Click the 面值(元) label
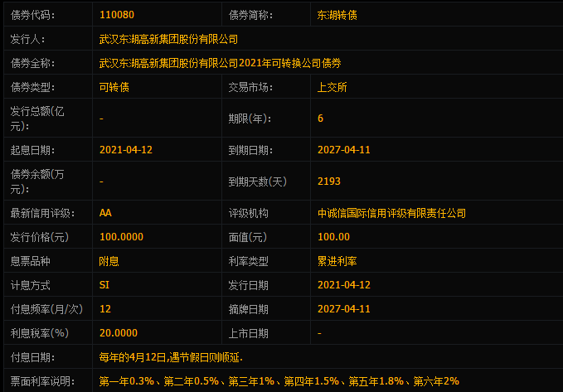The height and width of the screenshot is (392, 563). (x=248, y=237)
